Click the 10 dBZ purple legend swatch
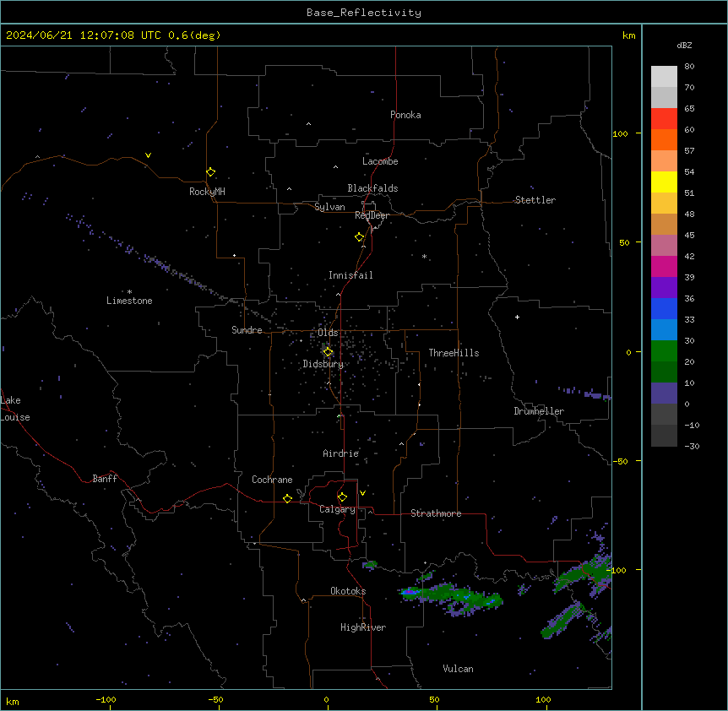The width and height of the screenshot is (728, 711). (x=664, y=393)
